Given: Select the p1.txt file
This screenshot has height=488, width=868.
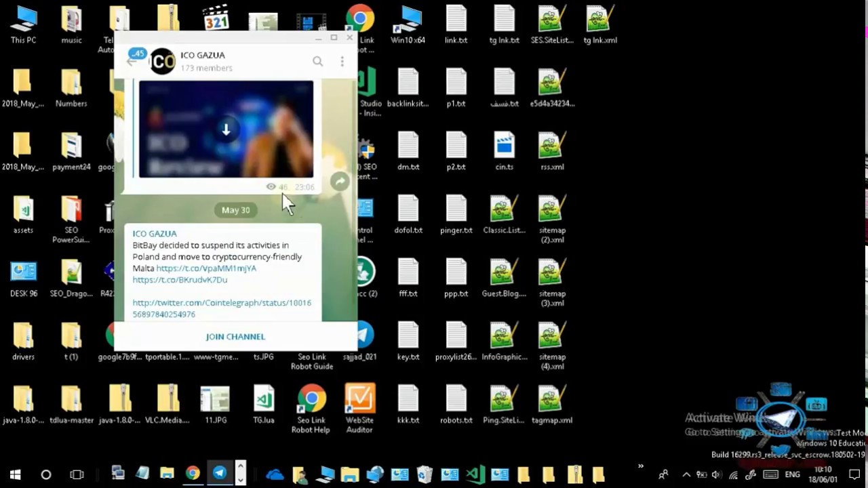Looking at the screenshot, I should click(x=456, y=89).
